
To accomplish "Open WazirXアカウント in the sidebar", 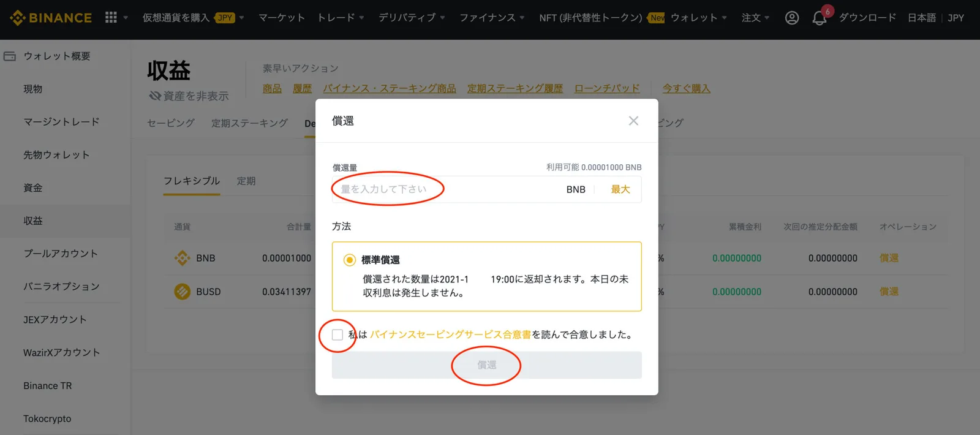I will click(61, 353).
